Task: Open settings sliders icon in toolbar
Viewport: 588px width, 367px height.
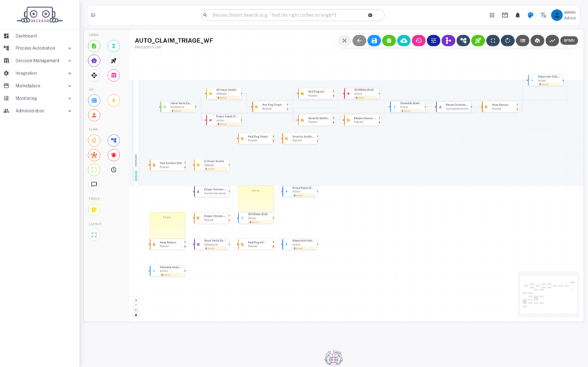Action: [x=434, y=40]
